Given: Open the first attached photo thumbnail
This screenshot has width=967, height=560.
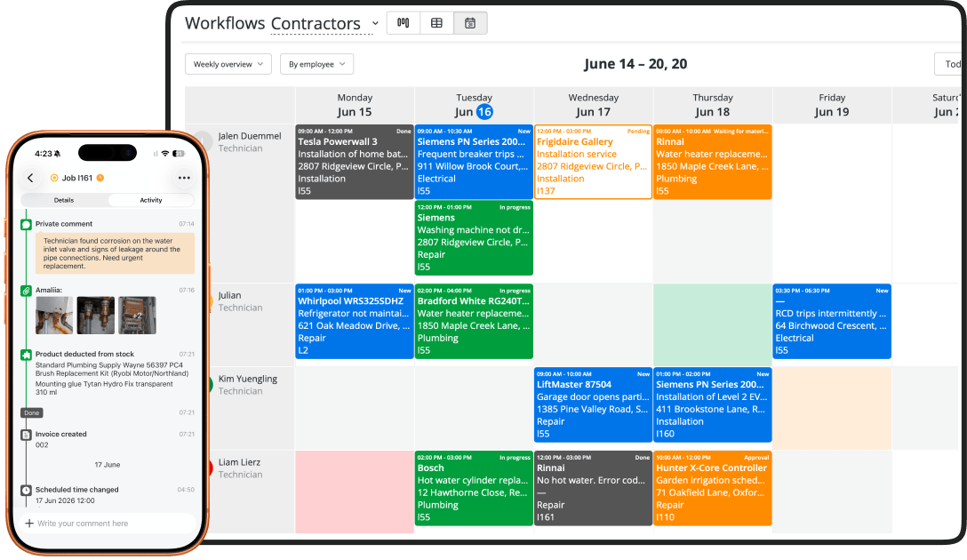Looking at the screenshot, I should (x=54, y=316).
